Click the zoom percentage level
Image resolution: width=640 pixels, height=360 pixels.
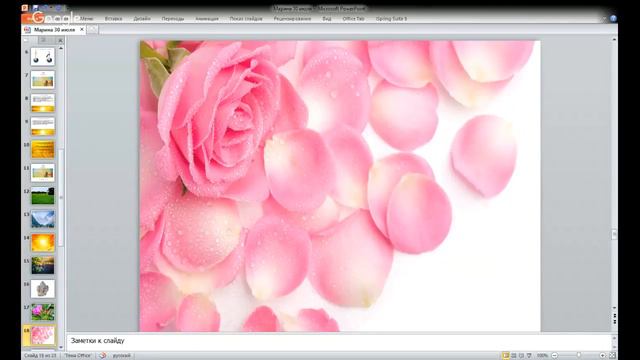542,356
